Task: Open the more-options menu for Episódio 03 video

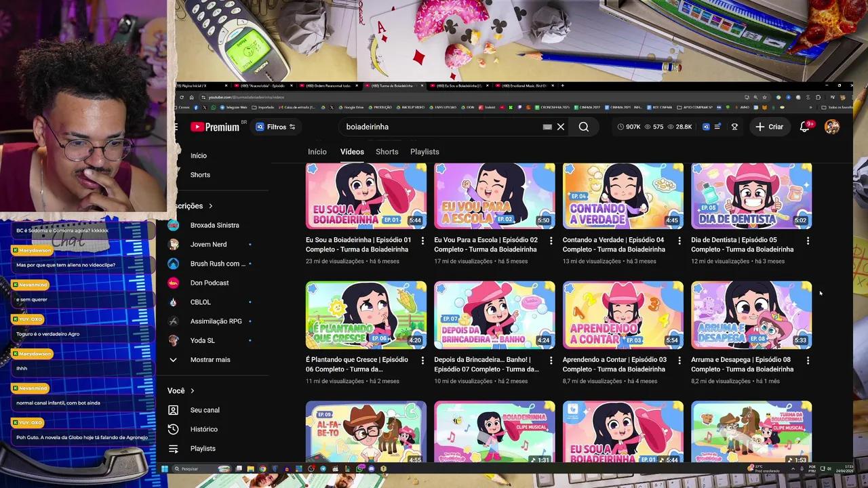Action: pyautogui.click(x=679, y=361)
